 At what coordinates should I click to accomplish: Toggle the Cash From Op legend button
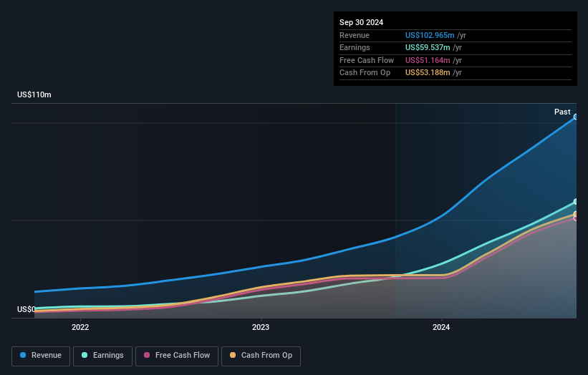click(x=261, y=356)
